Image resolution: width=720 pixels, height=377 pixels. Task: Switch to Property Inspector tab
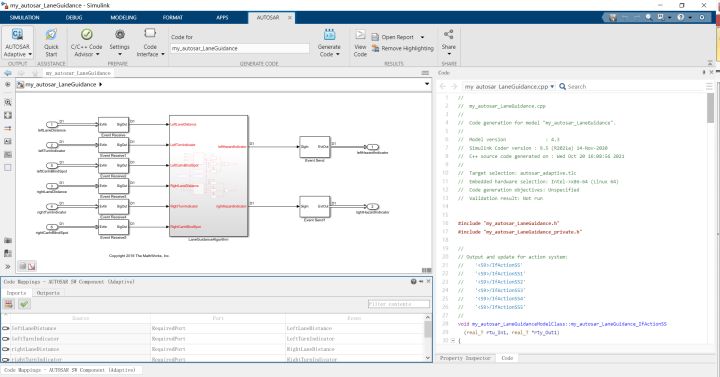tap(465, 358)
